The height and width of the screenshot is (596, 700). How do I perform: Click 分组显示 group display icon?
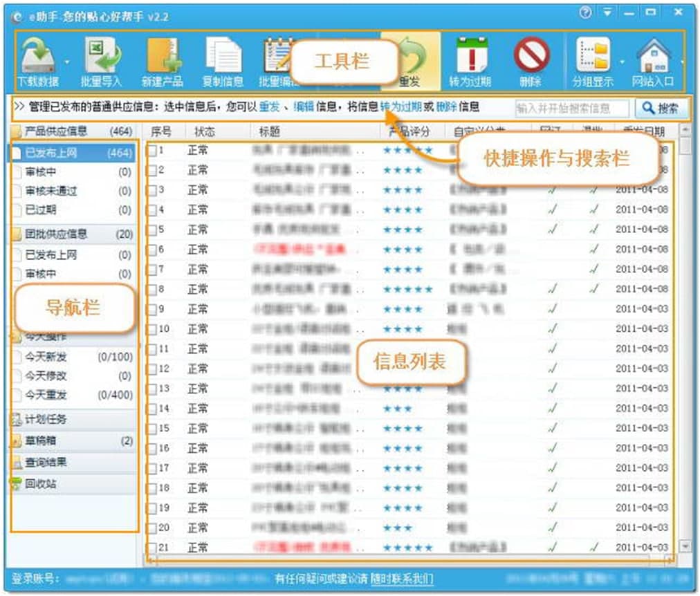coord(593,56)
